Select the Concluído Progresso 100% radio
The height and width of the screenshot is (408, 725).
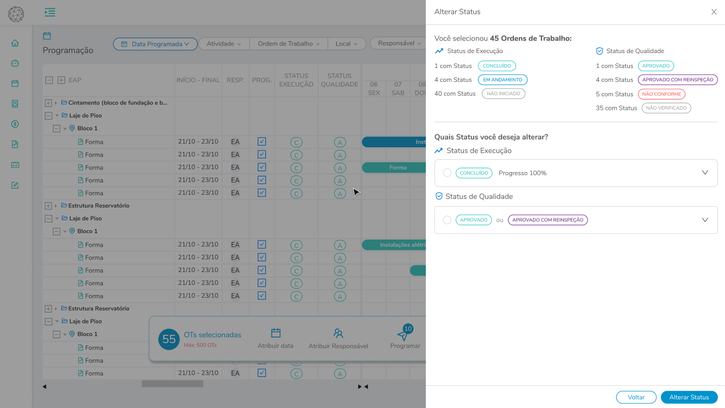pos(447,173)
